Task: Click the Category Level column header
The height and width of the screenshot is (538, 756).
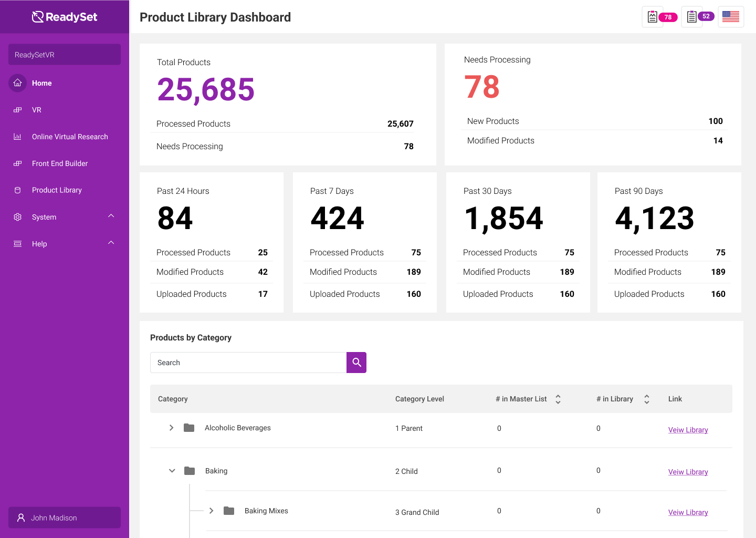Action: (419, 399)
